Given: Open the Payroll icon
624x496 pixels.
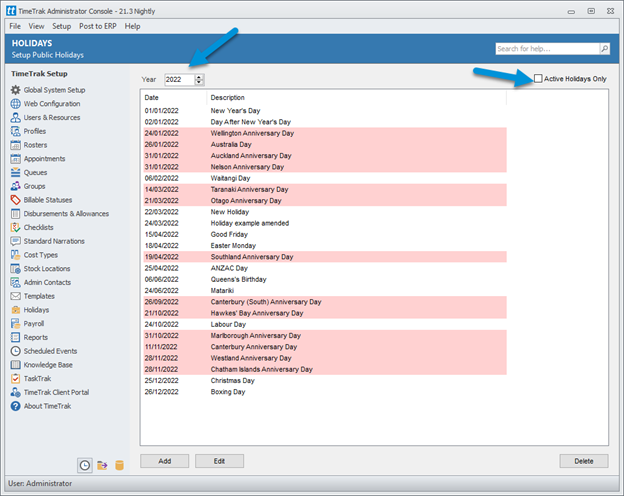Looking at the screenshot, I should tap(15, 323).
